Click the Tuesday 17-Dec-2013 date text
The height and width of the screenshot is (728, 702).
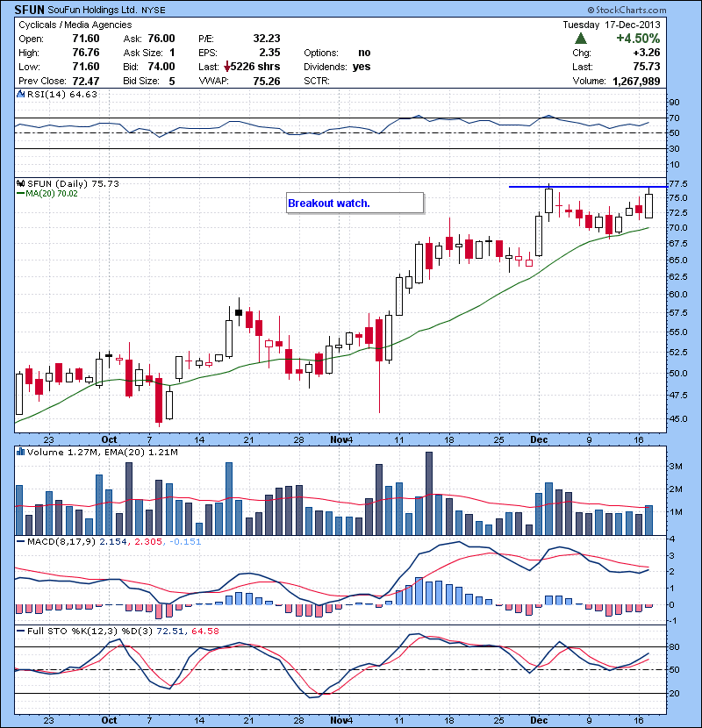click(612, 25)
